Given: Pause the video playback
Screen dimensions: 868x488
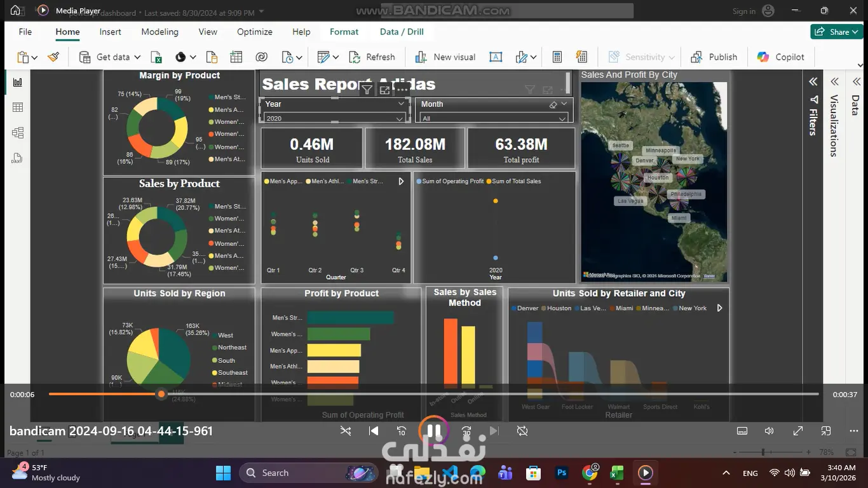Looking at the screenshot, I should point(434,431).
